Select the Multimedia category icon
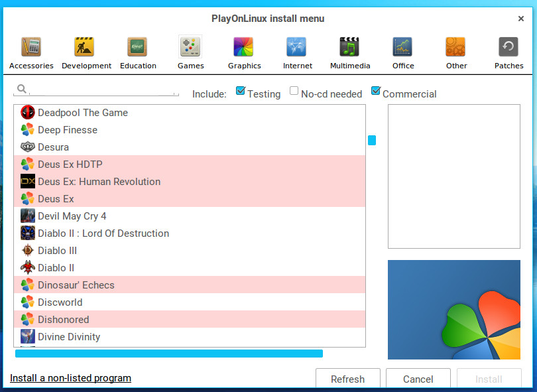Image resolution: width=537 pixels, height=392 pixels. 350,52
